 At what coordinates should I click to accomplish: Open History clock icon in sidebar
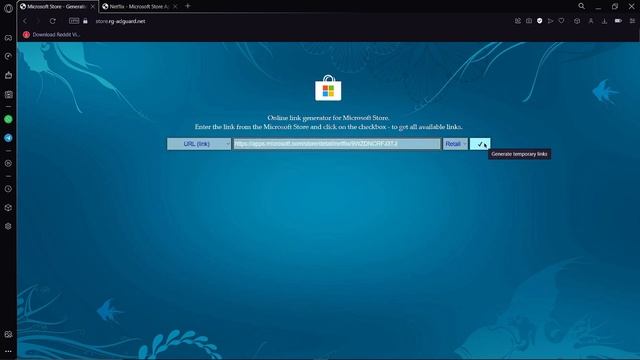tap(8, 189)
